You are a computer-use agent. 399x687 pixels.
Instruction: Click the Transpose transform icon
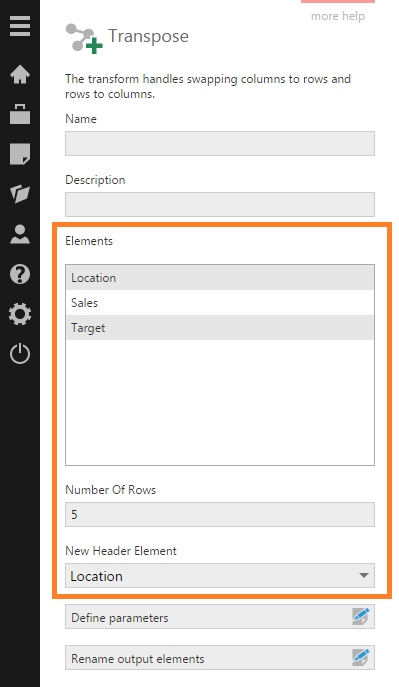click(x=84, y=39)
